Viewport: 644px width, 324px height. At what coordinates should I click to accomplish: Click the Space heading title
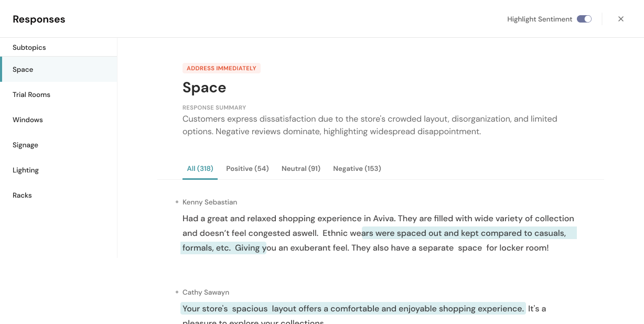point(204,88)
